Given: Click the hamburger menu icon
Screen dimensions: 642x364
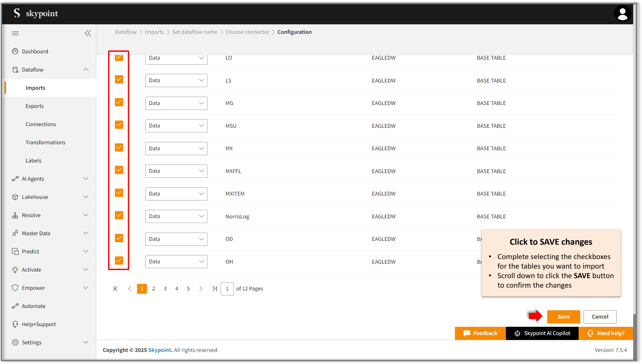Looking at the screenshot, I should (15, 33).
